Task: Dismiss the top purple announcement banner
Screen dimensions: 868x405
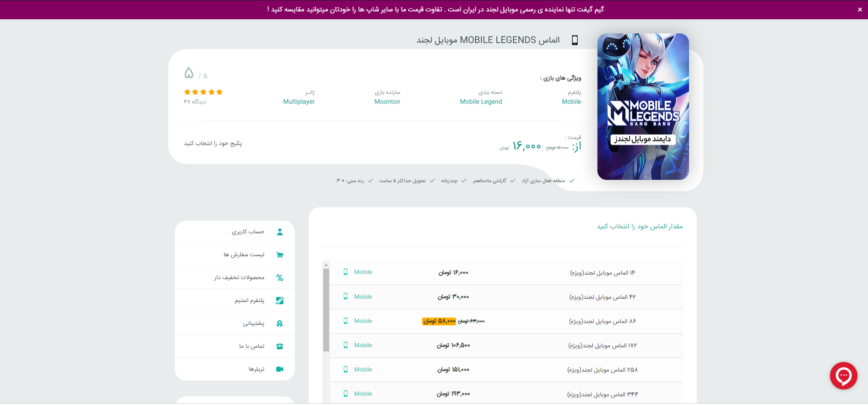Action: tap(860, 10)
